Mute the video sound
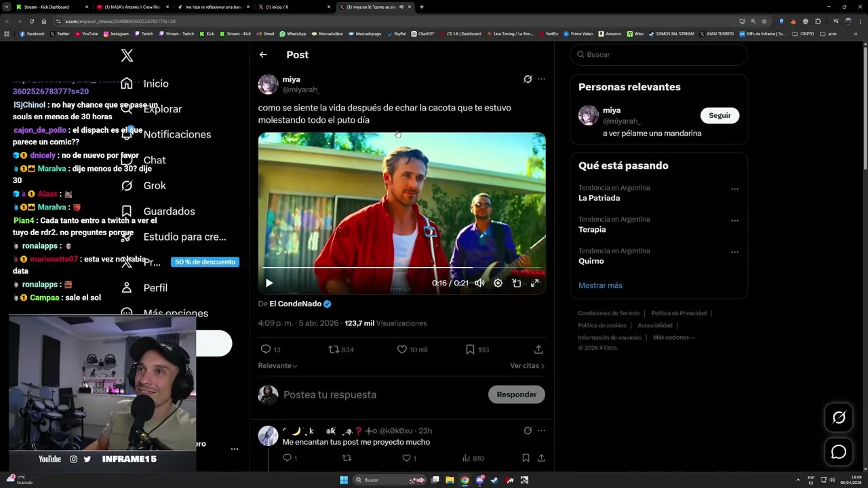 (479, 283)
